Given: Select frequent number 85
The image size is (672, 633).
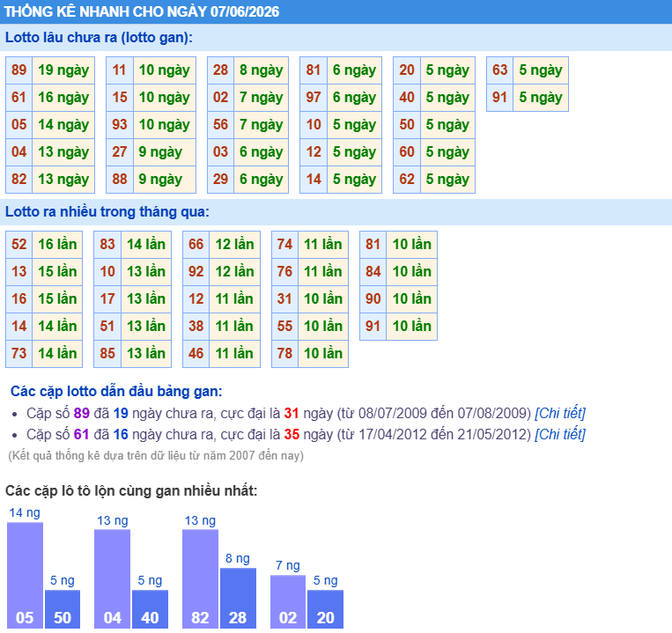Looking at the screenshot, I should click(x=107, y=354).
